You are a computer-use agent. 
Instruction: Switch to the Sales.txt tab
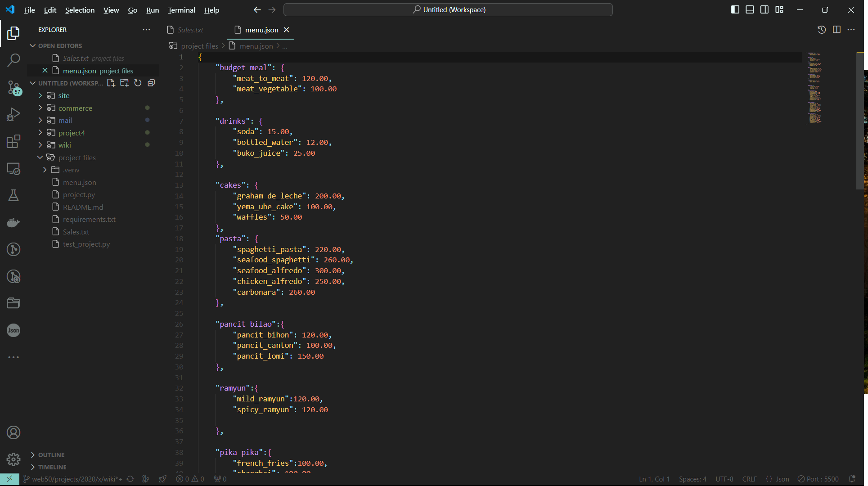point(190,30)
